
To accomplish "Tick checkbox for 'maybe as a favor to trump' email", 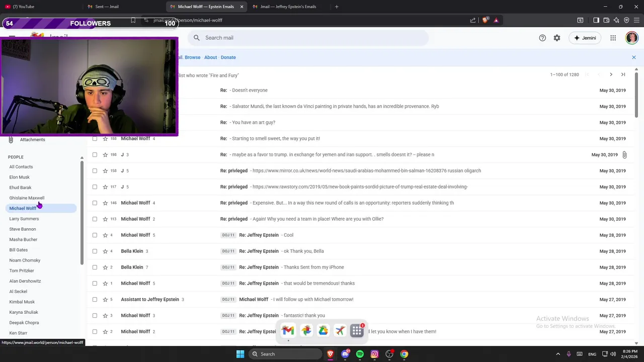I will pyautogui.click(x=95, y=154).
